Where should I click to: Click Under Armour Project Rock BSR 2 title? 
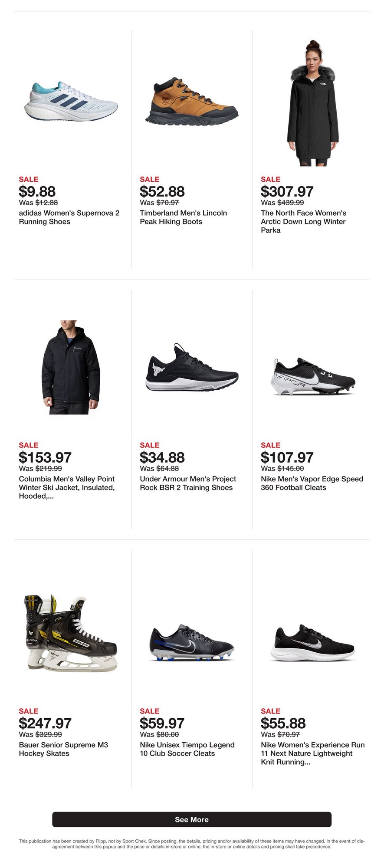(x=188, y=483)
